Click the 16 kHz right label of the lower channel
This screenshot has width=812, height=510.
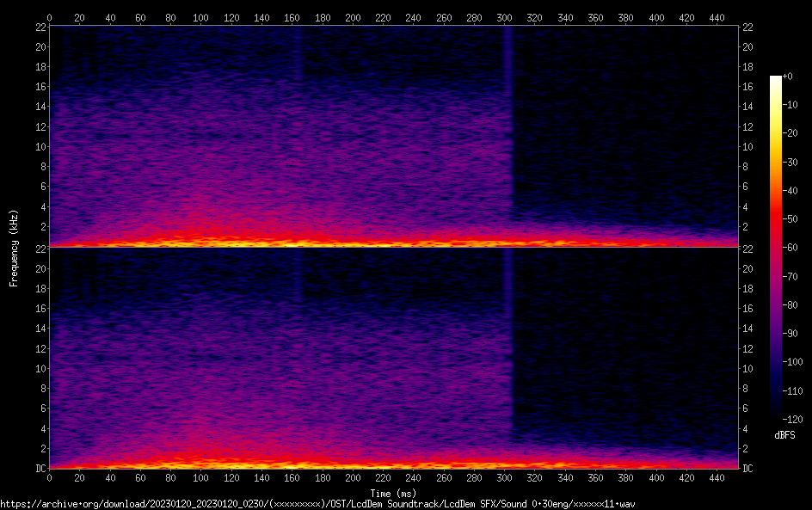coord(747,309)
